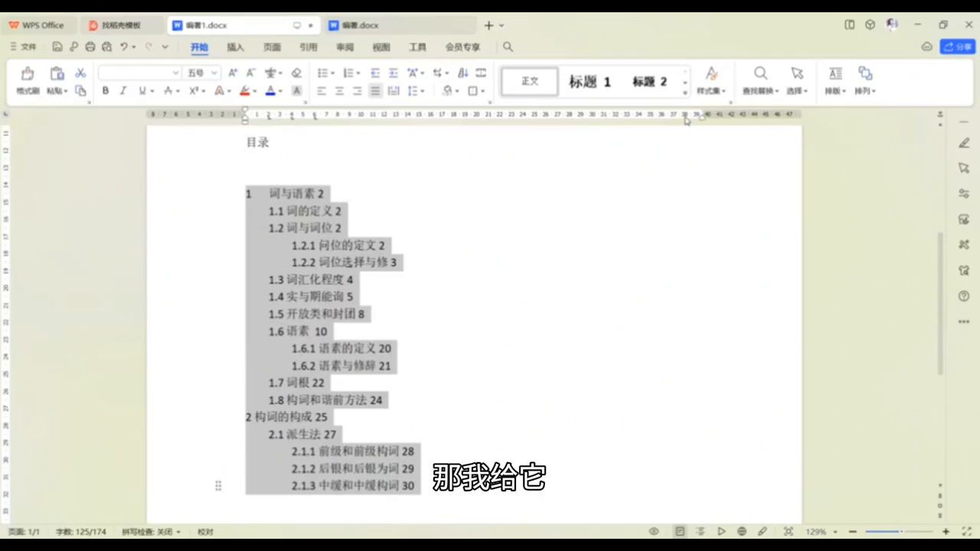
Task: Apply the 标题 1 style
Action: click(x=590, y=81)
